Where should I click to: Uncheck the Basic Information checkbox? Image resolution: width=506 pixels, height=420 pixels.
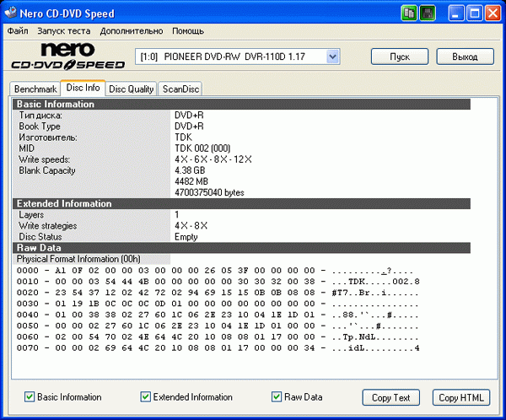click(x=30, y=396)
